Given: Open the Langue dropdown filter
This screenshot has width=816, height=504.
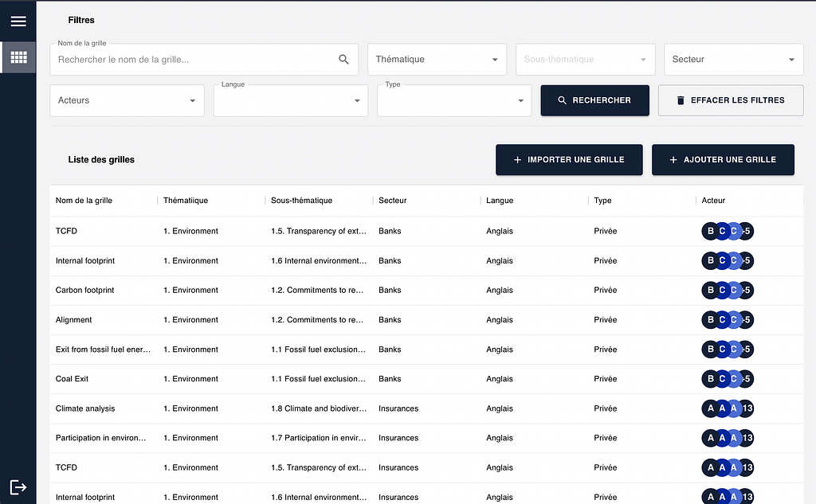Looking at the screenshot, I should pyautogui.click(x=290, y=101).
